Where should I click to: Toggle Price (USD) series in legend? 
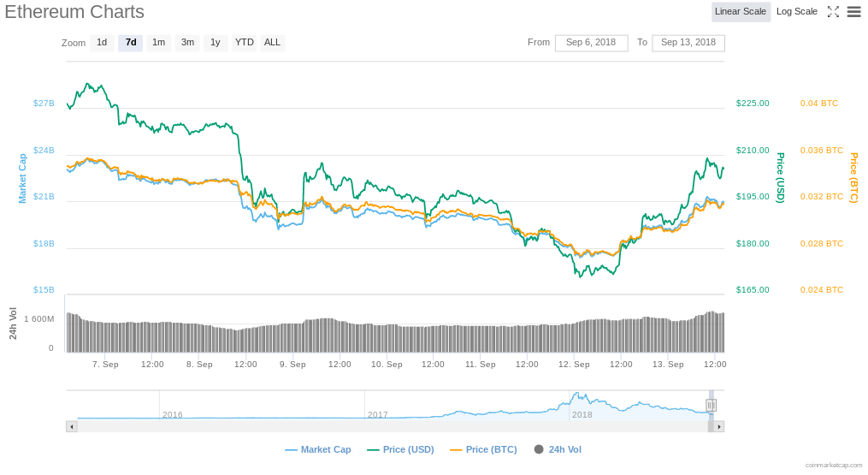(x=401, y=449)
